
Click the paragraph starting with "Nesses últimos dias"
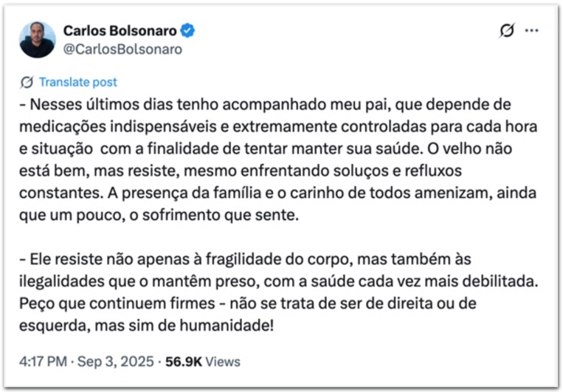tap(278, 159)
